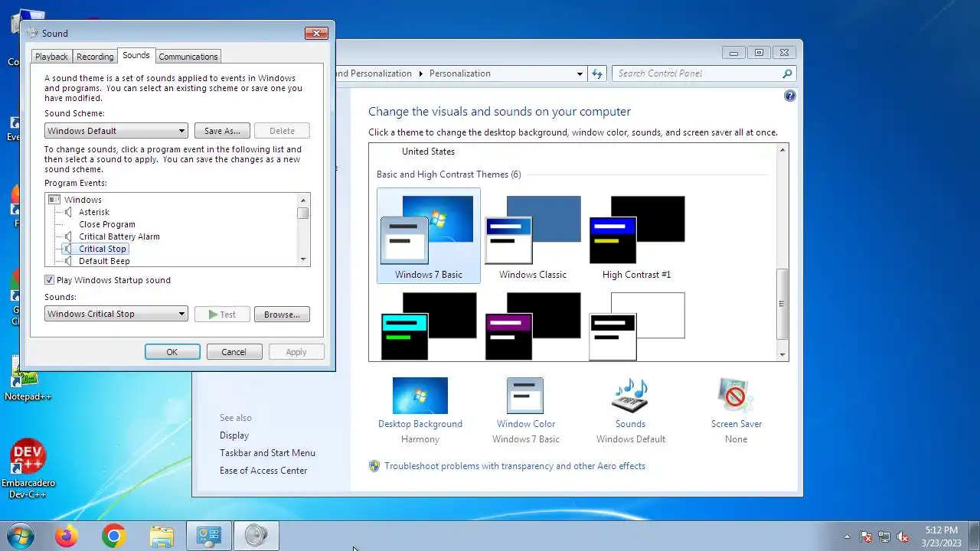The image size is (980, 551).
Task: Click the Browse button
Action: point(282,315)
